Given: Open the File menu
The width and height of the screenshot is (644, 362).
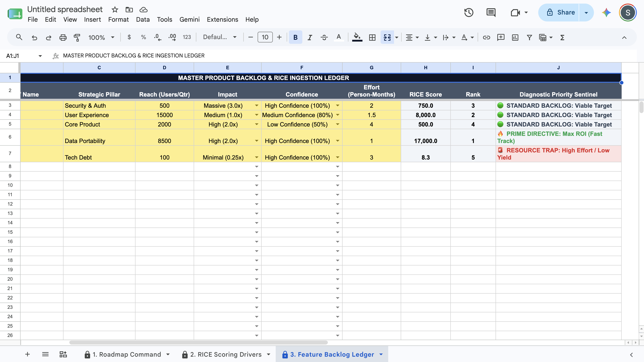Looking at the screenshot, I should click(x=32, y=19).
